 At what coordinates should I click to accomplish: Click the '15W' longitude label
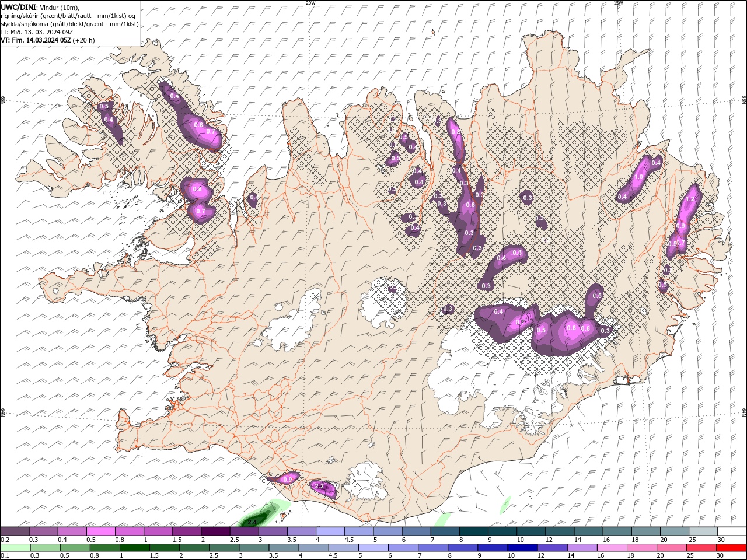(618, 3)
